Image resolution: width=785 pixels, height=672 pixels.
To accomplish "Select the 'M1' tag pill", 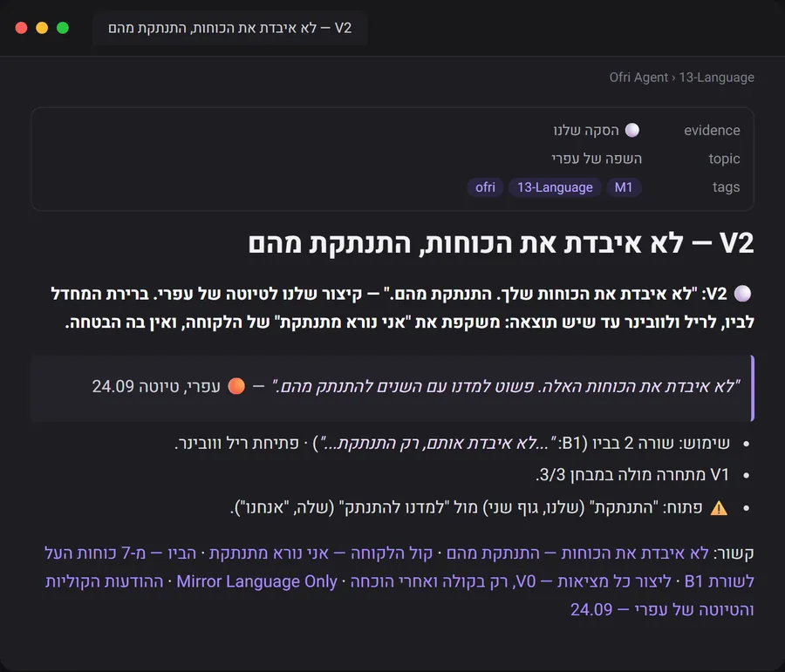I will tap(624, 187).
